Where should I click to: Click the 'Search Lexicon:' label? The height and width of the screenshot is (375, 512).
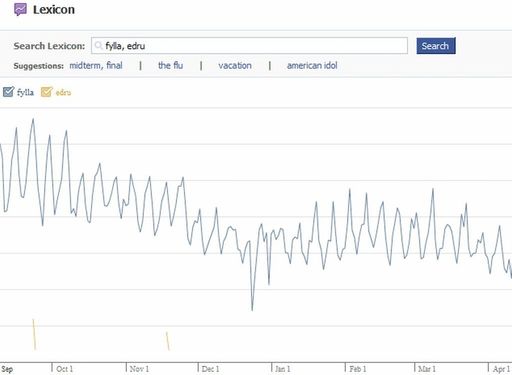(x=49, y=46)
